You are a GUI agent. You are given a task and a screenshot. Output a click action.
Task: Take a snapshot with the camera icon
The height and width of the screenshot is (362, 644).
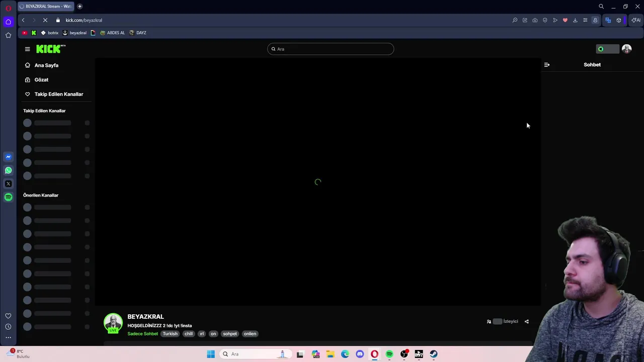(x=535, y=20)
